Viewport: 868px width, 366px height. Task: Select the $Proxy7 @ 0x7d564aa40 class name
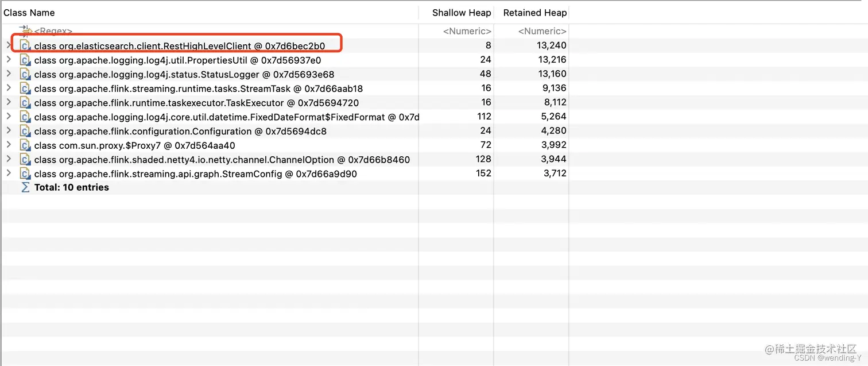tap(135, 145)
